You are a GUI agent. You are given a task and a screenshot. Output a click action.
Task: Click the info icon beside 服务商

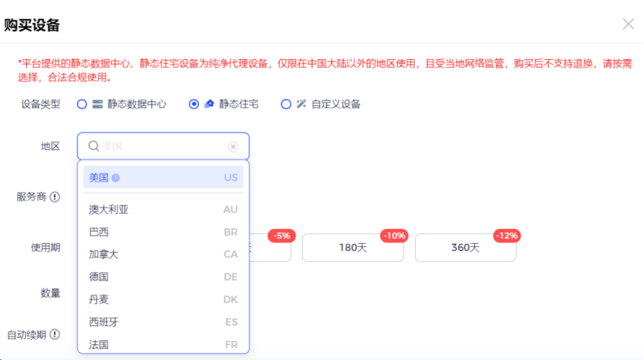coord(54,197)
